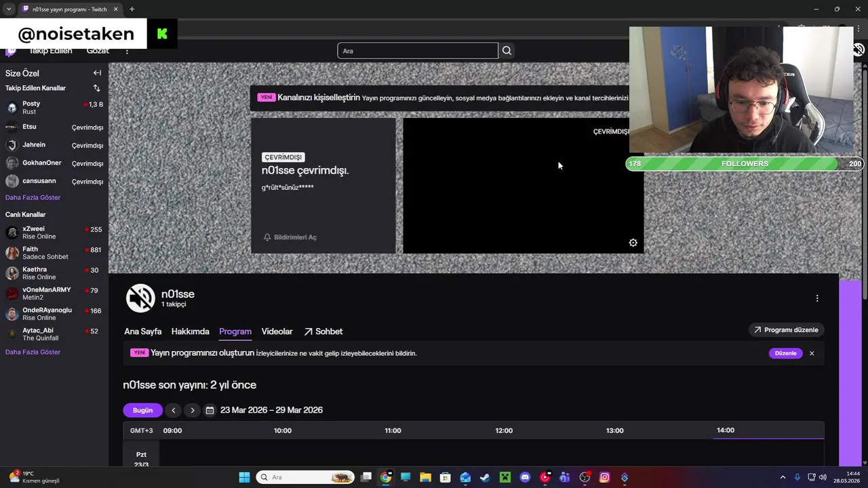The width and height of the screenshot is (868, 488).
Task: Click Windows taskbar search box
Action: tap(305, 477)
